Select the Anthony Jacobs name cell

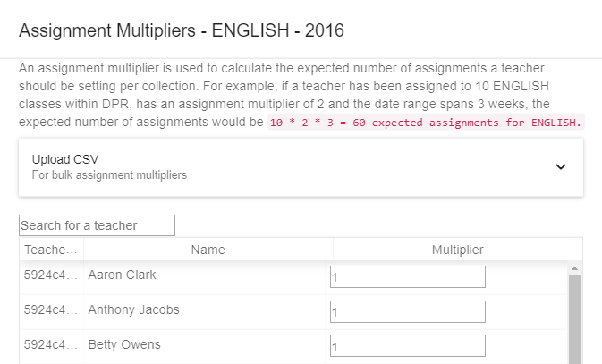click(133, 309)
